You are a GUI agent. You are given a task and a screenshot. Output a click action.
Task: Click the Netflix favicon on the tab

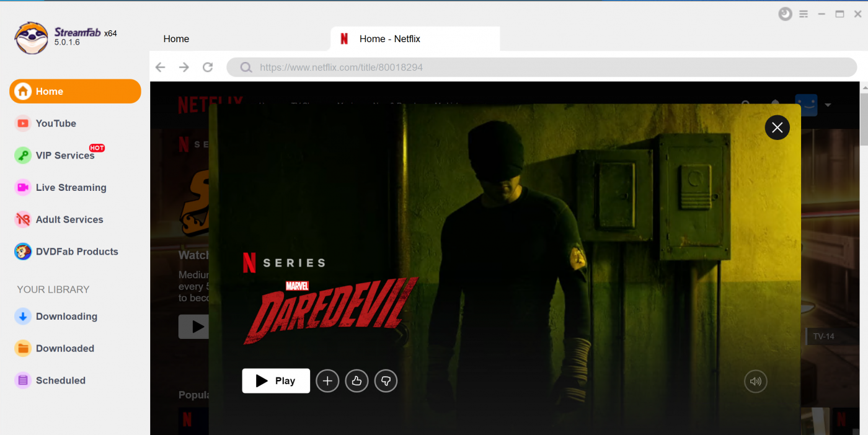coord(344,38)
